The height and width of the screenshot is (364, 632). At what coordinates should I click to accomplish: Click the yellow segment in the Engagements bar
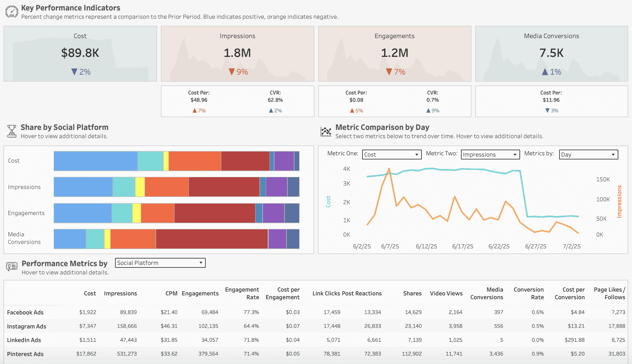point(137,213)
